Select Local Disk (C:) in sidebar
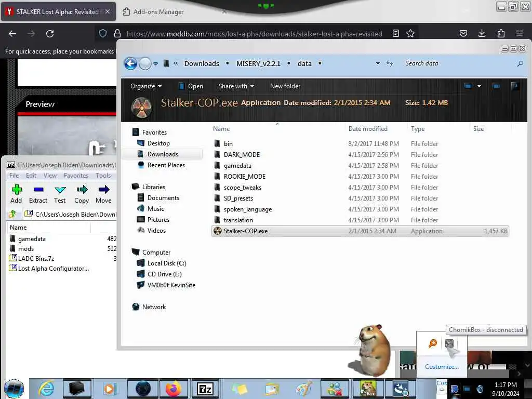 pos(167,263)
